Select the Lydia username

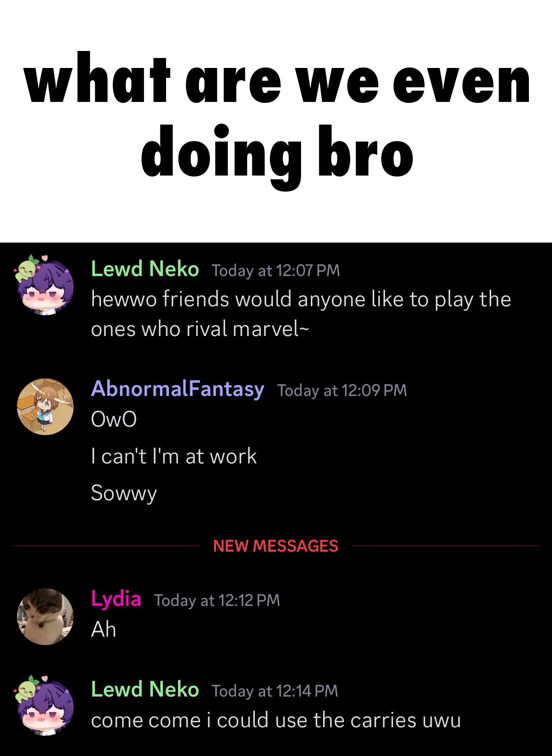click(116, 598)
